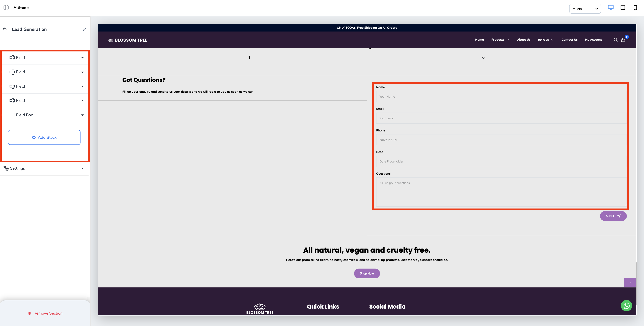Open the shopping cart icon
Screen dimensions: 644x326
623,40
